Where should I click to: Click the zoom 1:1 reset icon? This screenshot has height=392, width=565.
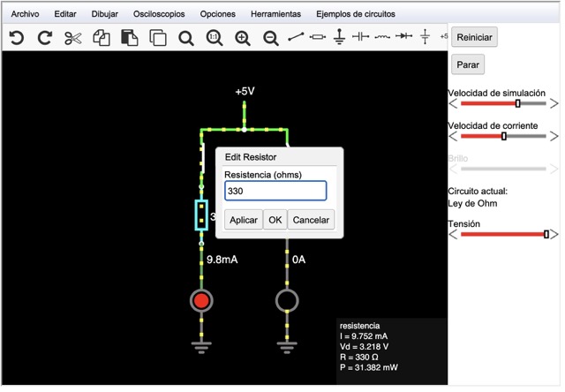[215, 38]
